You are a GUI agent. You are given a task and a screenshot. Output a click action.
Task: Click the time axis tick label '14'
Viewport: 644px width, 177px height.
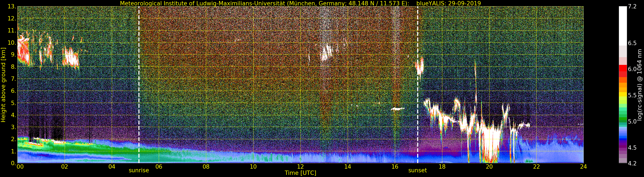[347, 166]
